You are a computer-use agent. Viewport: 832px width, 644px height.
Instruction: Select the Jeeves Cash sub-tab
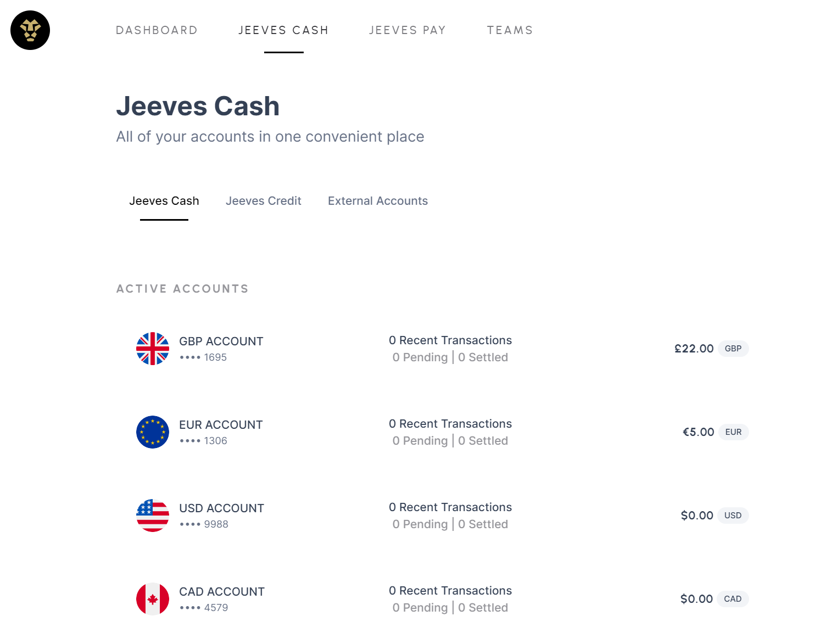164,201
